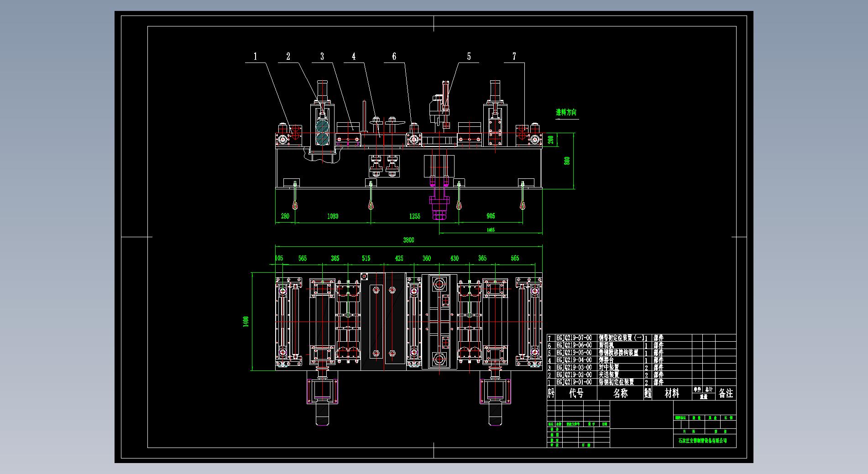Select the 进料方向 feed direction label
The height and width of the screenshot is (474, 868).
[x=566, y=113]
